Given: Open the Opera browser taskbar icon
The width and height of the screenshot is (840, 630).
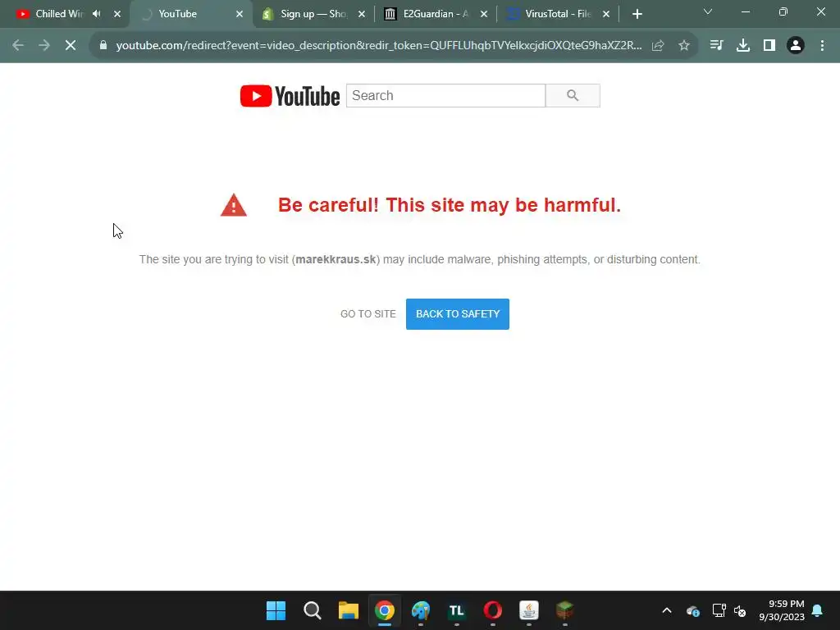Looking at the screenshot, I should 493,610.
